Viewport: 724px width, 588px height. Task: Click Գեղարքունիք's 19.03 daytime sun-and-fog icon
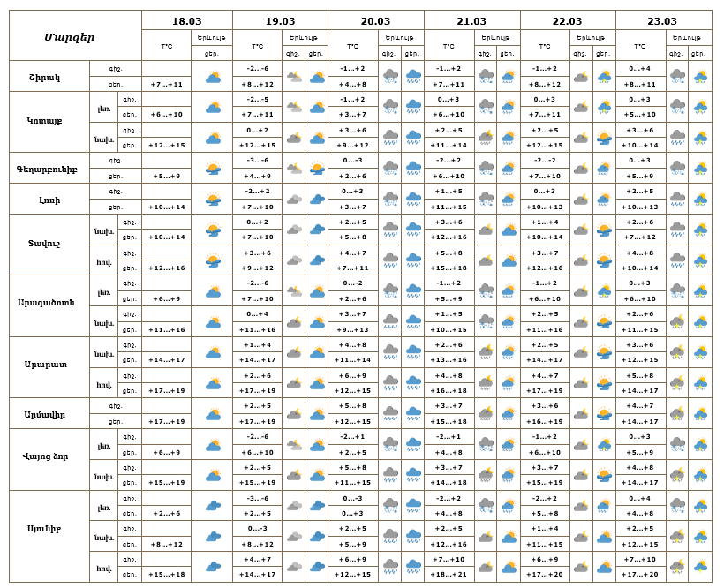tap(317, 168)
